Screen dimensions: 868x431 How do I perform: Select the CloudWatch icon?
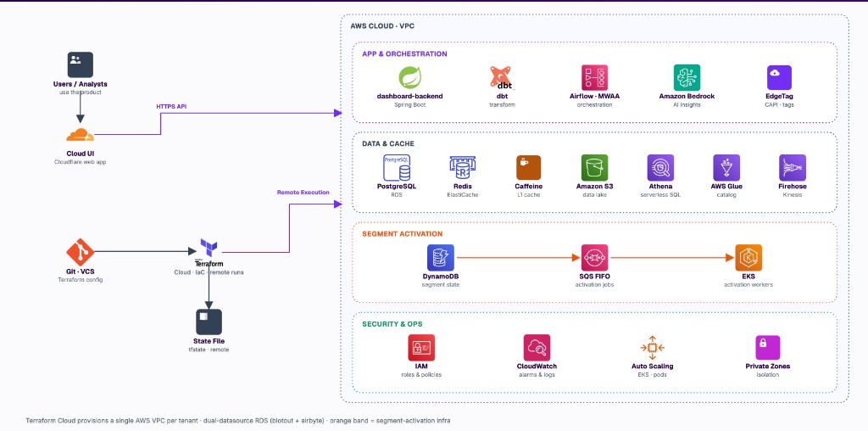[x=537, y=348]
